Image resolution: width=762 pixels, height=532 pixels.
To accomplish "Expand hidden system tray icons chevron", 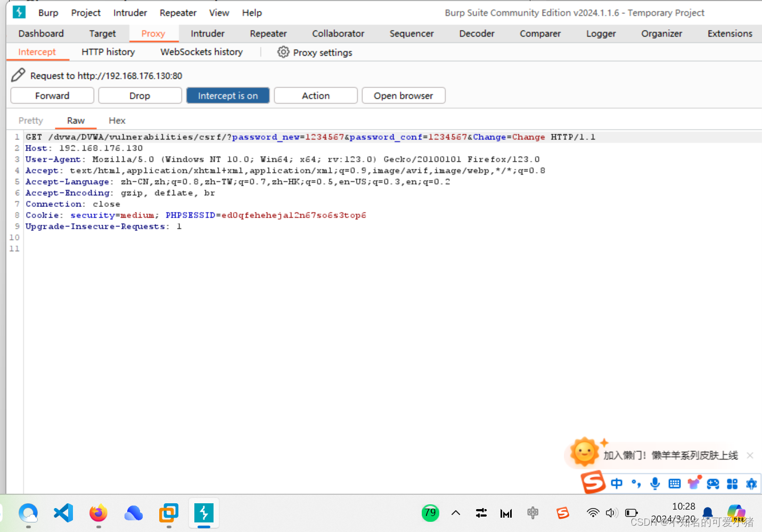I will tap(456, 513).
